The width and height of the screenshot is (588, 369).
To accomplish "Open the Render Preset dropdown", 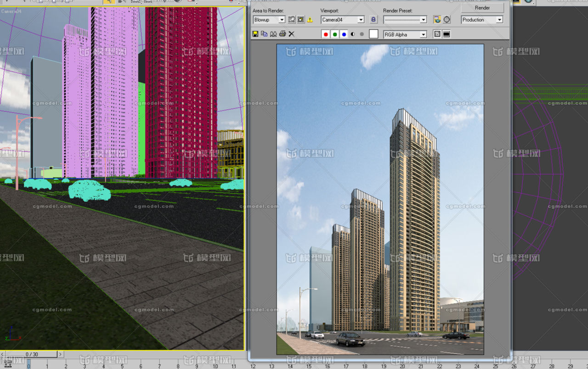I will tap(423, 20).
